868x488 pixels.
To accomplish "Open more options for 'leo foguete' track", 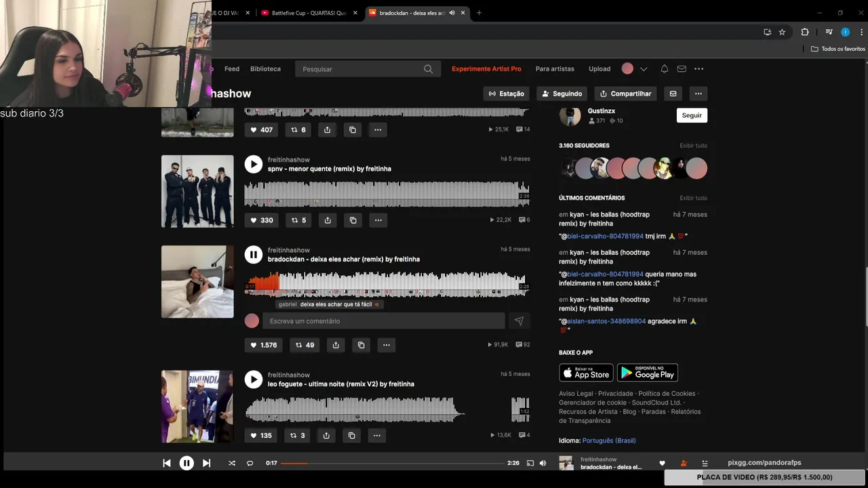I will coord(377,435).
